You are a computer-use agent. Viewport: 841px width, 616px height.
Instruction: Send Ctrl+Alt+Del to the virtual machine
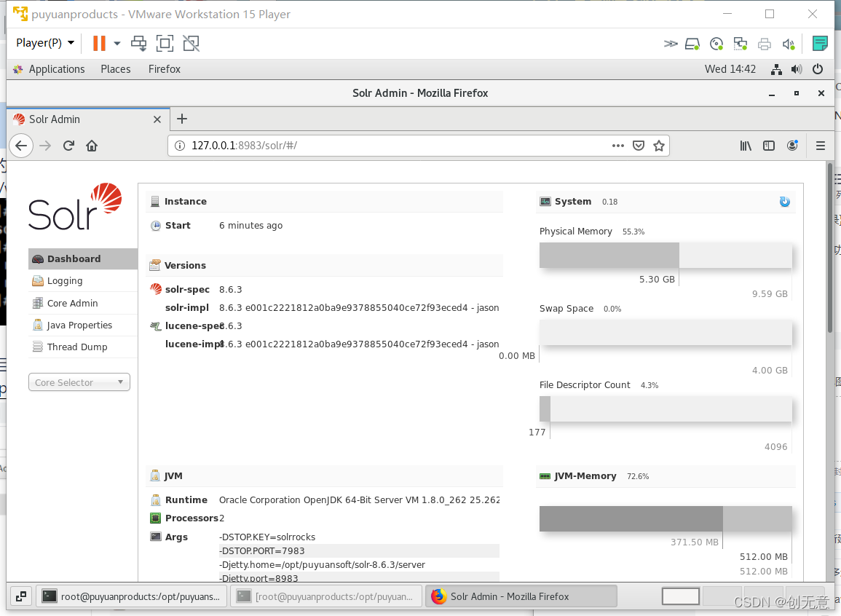click(138, 43)
